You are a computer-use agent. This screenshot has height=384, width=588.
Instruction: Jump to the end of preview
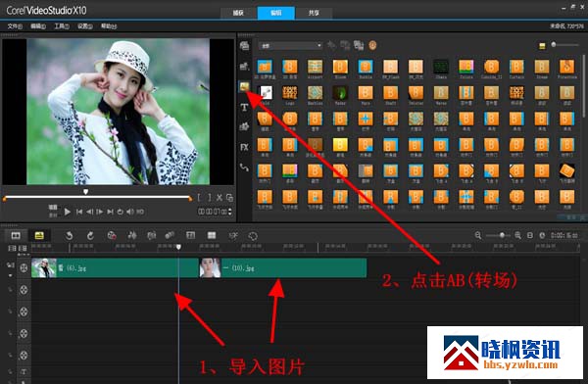(x=110, y=212)
